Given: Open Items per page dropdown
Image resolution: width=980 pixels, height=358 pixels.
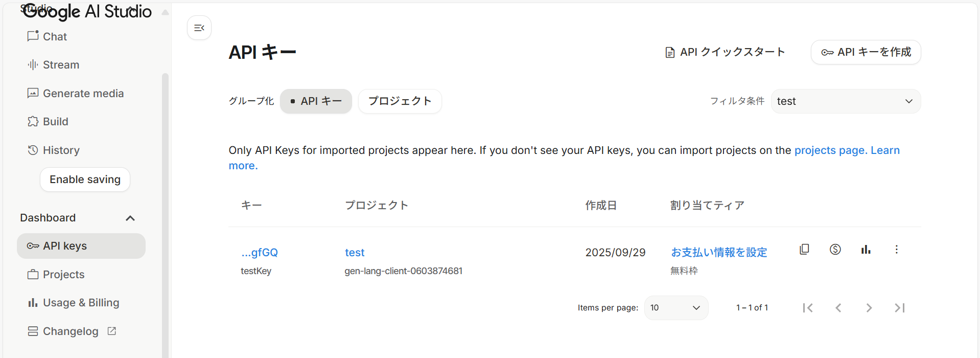Looking at the screenshot, I should tap(675, 308).
